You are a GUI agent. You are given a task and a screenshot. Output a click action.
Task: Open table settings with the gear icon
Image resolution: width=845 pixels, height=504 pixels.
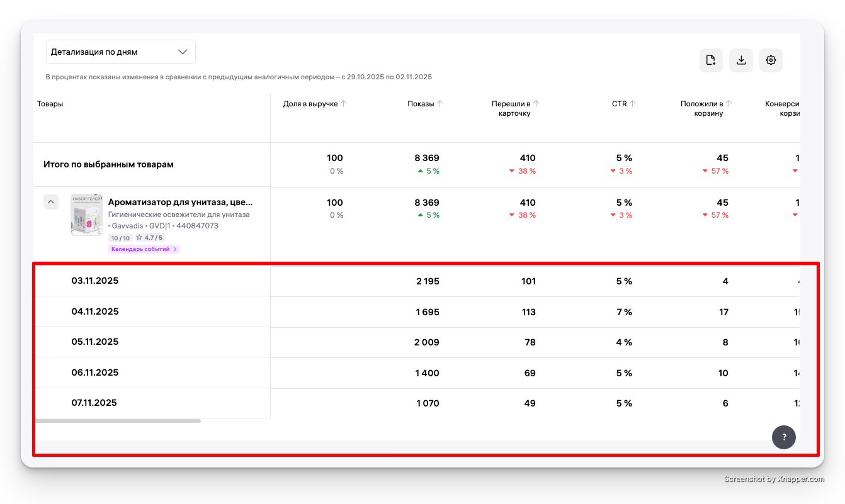coord(771,60)
